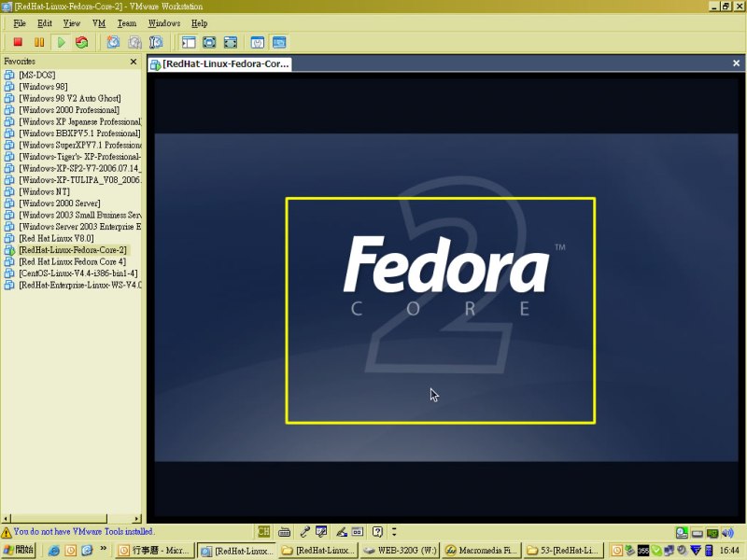747x560 pixels.
Task: Click the Revert to Snapshot toolbar icon
Action: pyautogui.click(x=134, y=42)
